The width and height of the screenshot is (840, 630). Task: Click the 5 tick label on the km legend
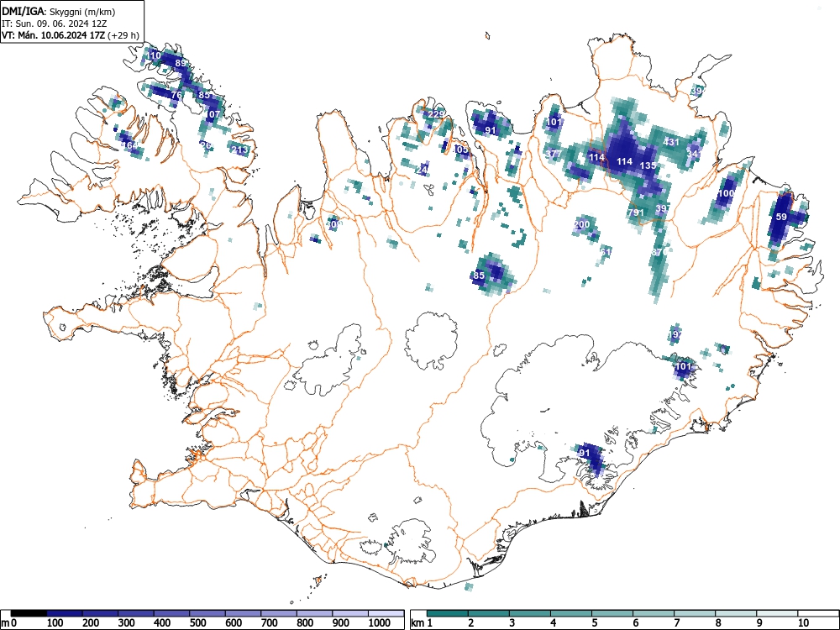(594, 623)
